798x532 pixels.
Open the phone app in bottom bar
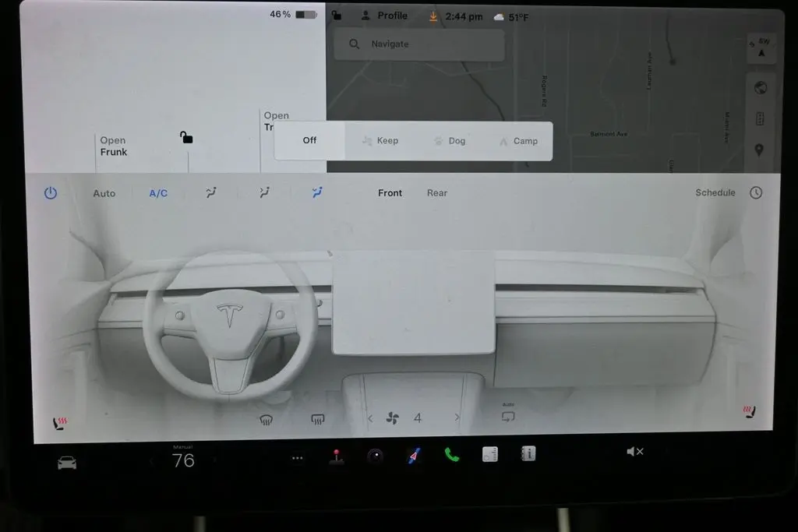(451, 455)
